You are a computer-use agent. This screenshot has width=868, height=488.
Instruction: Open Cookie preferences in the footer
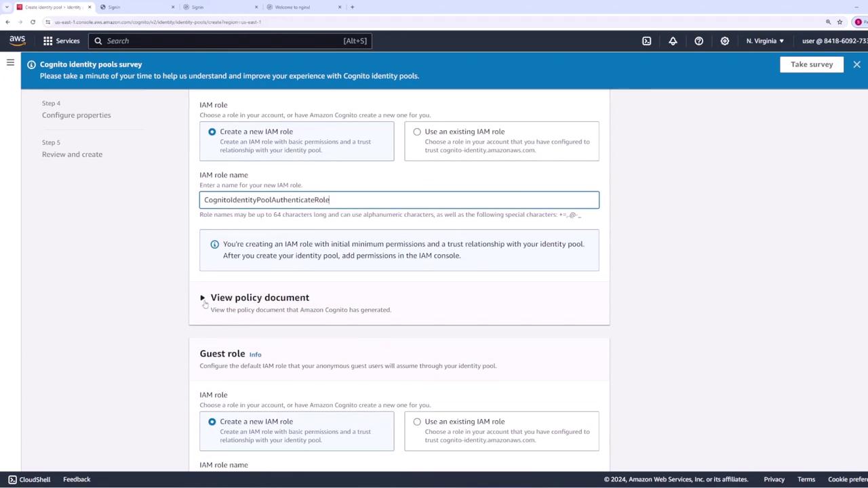[x=848, y=479]
